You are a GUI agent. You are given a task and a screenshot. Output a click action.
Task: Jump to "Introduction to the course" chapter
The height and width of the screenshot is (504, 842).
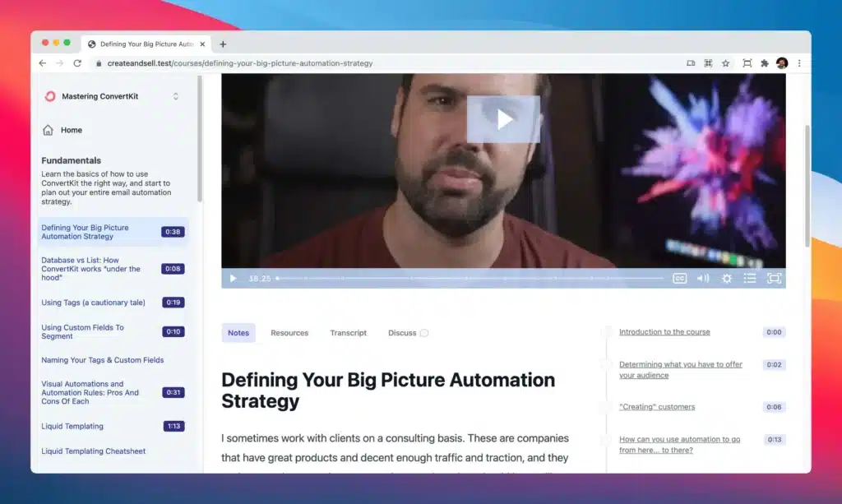(x=664, y=332)
